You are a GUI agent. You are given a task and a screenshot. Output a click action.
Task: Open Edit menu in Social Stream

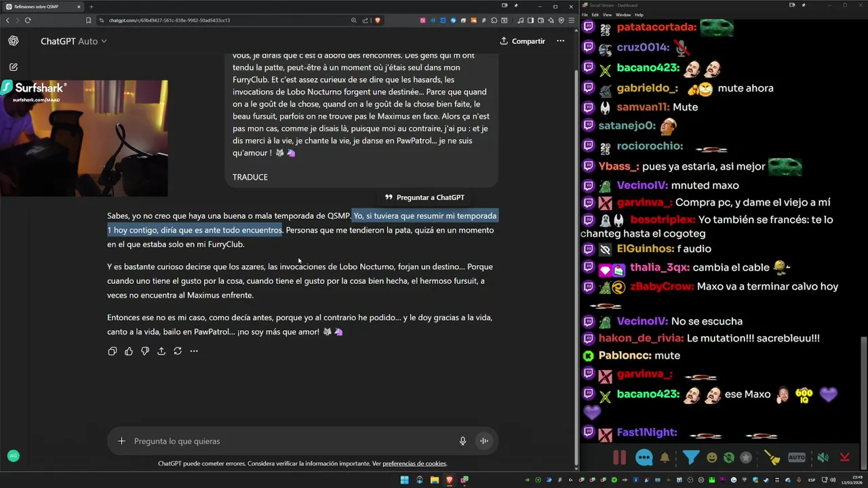(x=595, y=14)
